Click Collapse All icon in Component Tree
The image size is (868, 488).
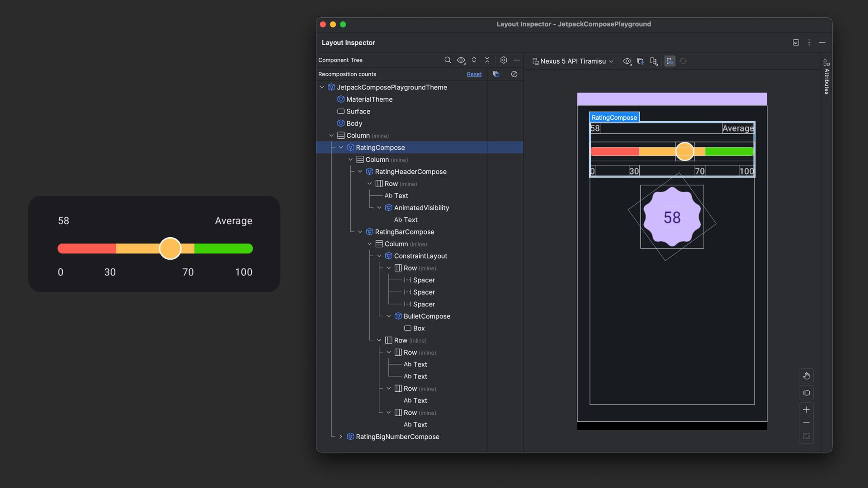[x=487, y=60]
